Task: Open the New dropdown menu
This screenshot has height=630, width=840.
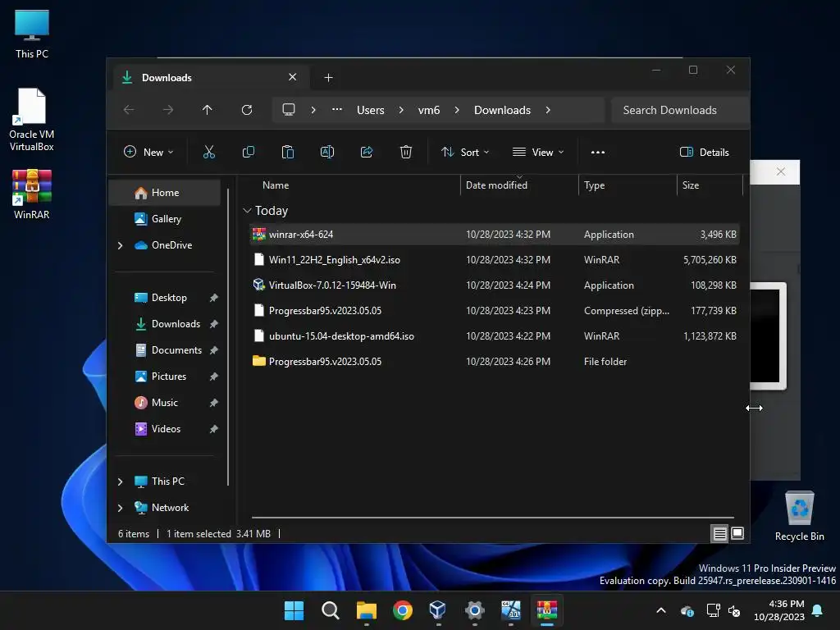Action: [x=148, y=152]
